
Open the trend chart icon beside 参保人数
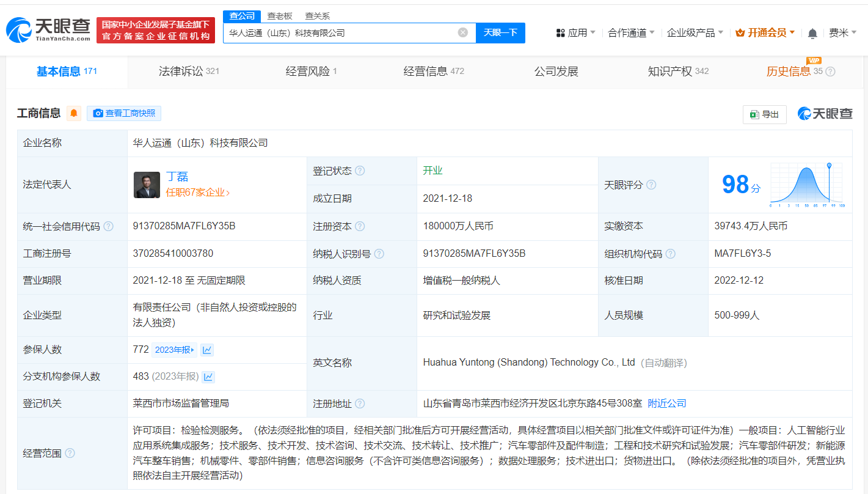tap(208, 349)
